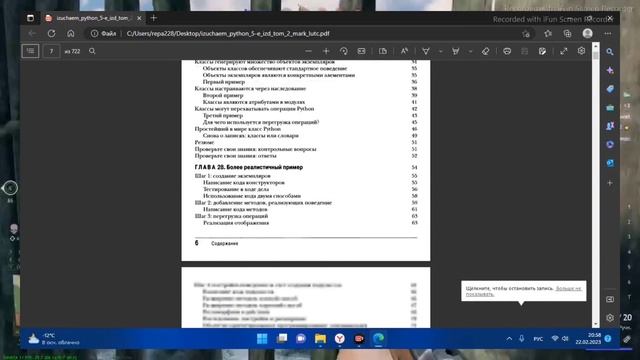Print the PDF document

pos(507,51)
